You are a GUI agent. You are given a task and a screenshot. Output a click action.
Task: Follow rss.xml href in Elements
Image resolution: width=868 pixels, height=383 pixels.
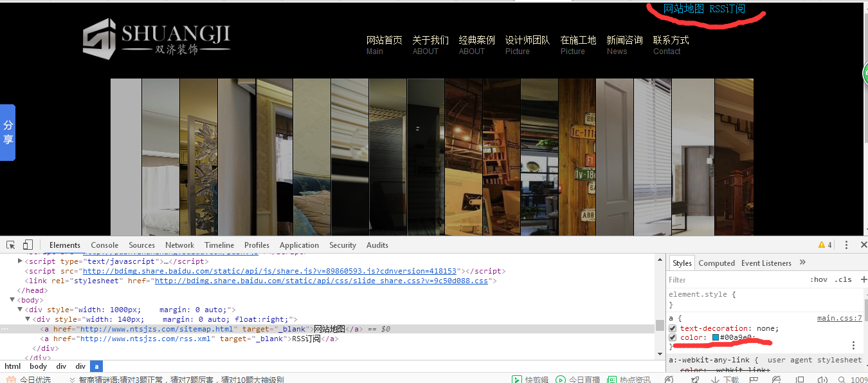point(145,339)
